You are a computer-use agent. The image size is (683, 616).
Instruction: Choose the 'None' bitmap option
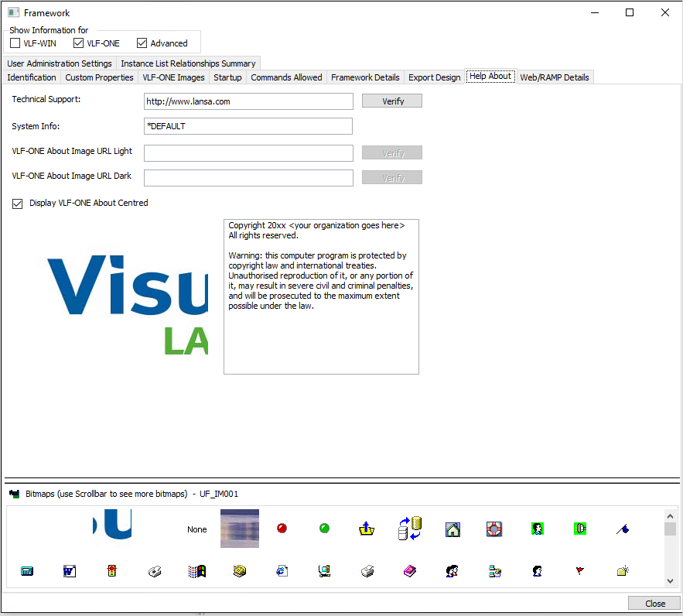(197, 529)
